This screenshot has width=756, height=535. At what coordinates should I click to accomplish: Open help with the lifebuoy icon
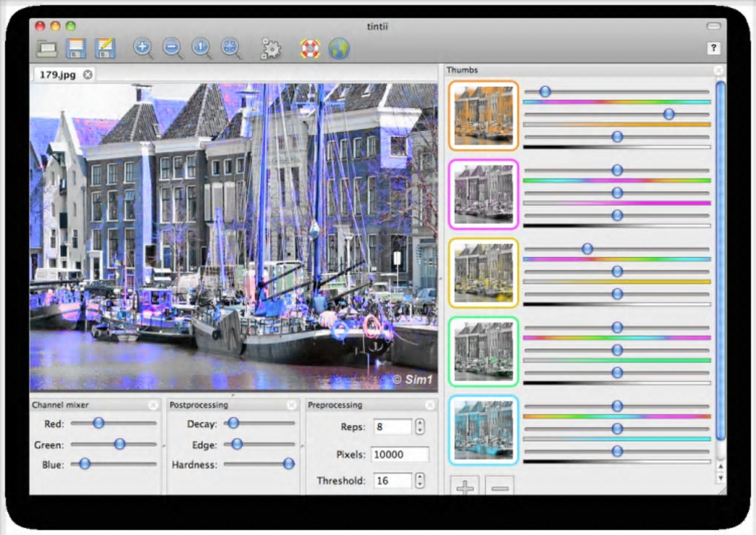[310, 49]
